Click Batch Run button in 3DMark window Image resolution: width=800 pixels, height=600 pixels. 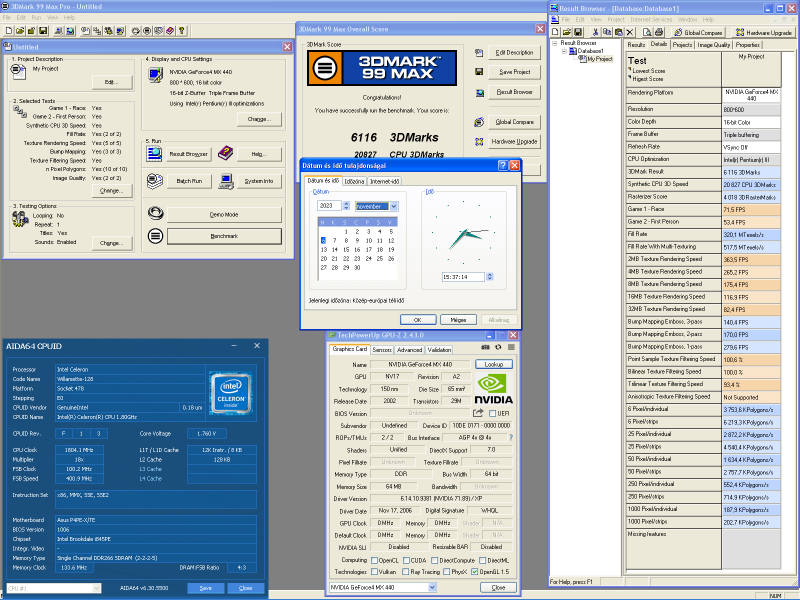[x=189, y=181]
